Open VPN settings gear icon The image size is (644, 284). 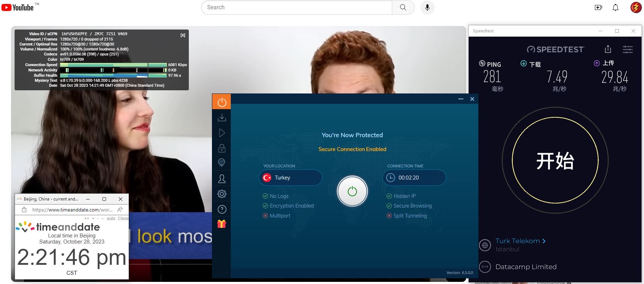point(222,194)
